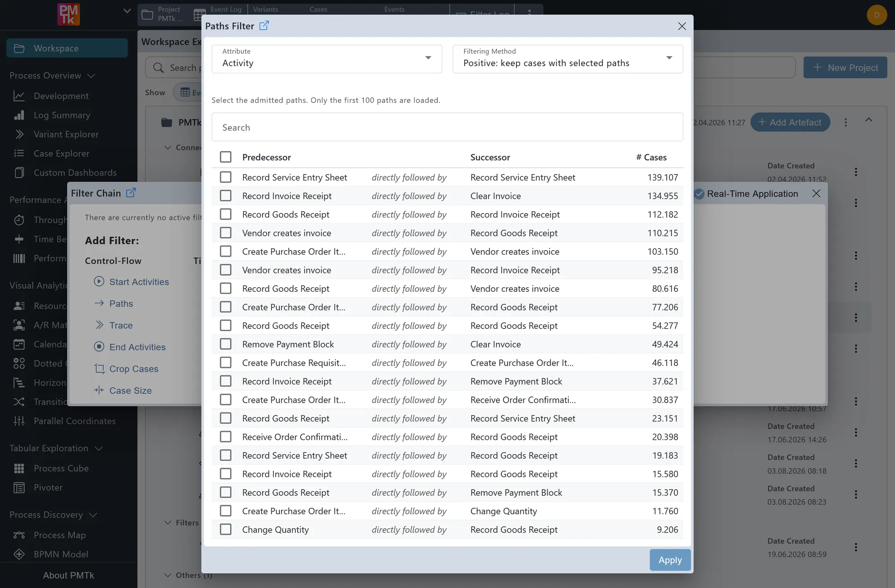The height and width of the screenshot is (588, 895).
Task: Toggle Real-Time Application checkbox
Action: [699, 194]
